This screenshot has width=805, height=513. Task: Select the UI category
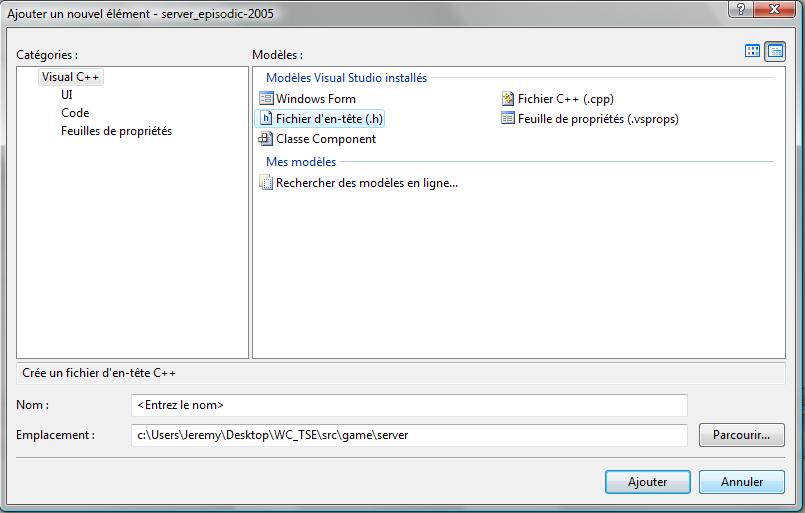67,95
